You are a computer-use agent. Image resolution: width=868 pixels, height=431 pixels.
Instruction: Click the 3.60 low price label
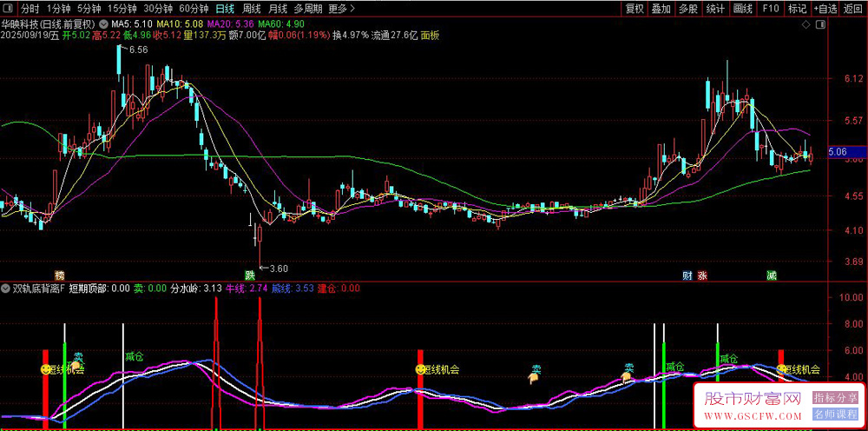(x=279, y=269)
